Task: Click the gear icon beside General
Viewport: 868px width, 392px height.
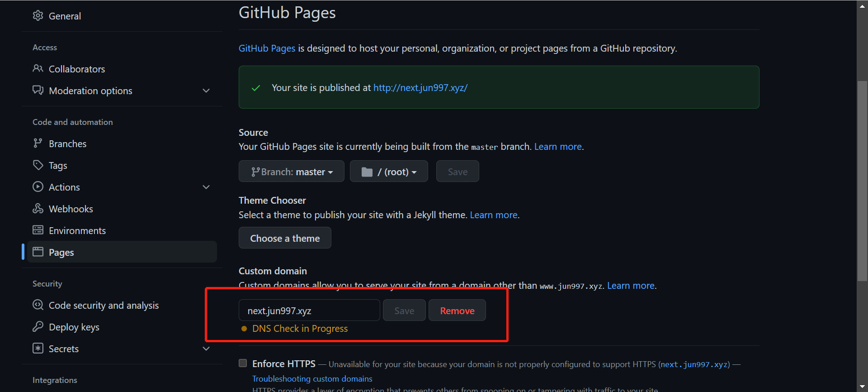Action: tap(38, 15)
